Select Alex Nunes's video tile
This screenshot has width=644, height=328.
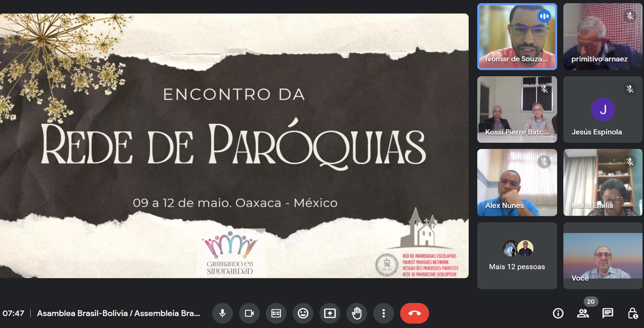click(517, 182)
